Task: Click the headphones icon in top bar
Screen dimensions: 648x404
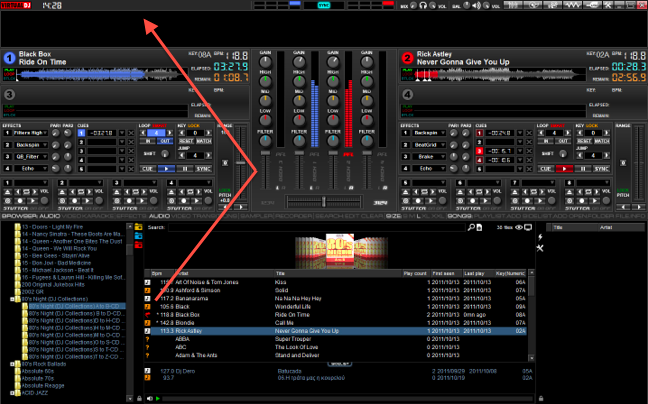Action: [x=423, y=5]
